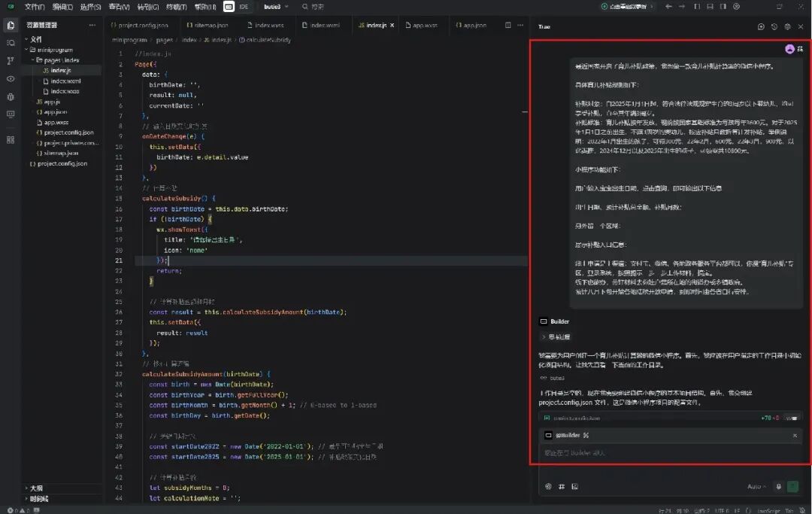Click the search box in the title bar

[x=314, y=7]
